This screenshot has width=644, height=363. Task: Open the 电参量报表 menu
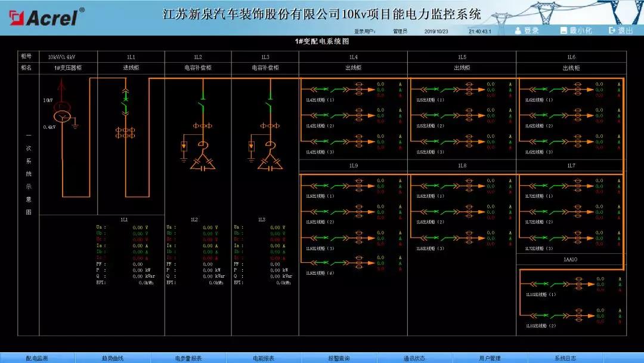click(188, 358)
